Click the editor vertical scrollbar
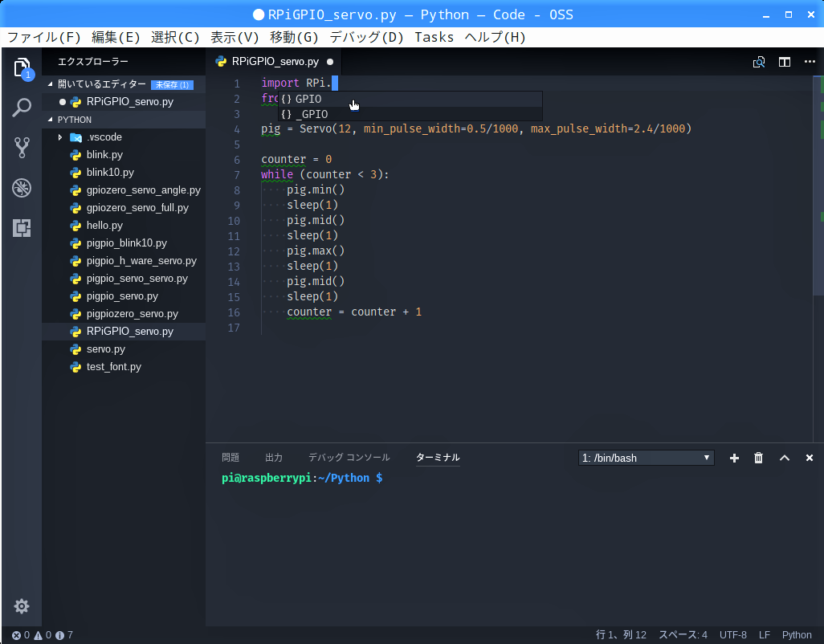Viewport: 824px width, 644px height. (x=818, y=185)
